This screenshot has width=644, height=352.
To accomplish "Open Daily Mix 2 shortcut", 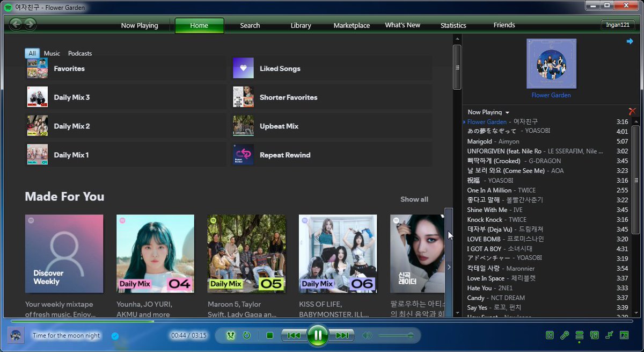I will [x=126, y=126].
